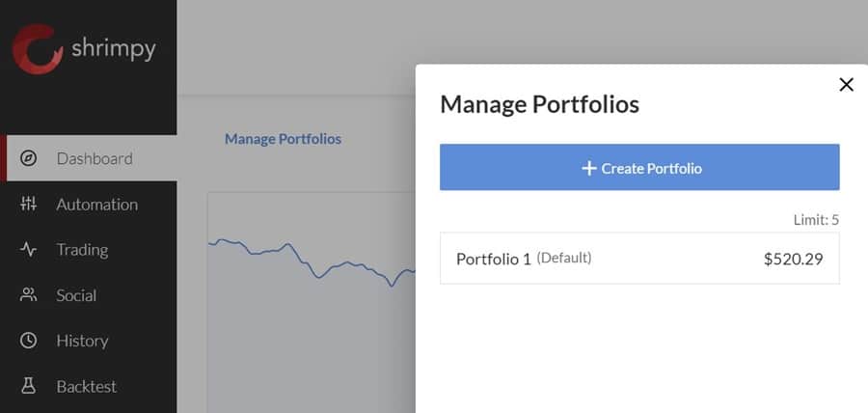
Task: Navigate to the Social section
Action: [x=76, y=295]
